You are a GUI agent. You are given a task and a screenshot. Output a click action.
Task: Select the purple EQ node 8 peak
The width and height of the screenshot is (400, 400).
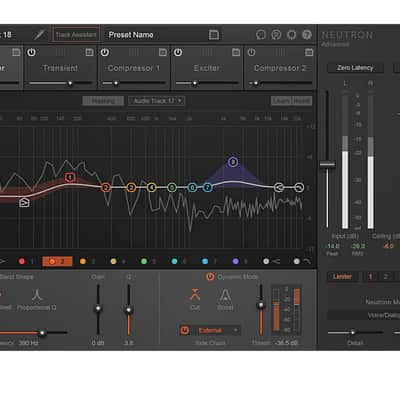233,162
